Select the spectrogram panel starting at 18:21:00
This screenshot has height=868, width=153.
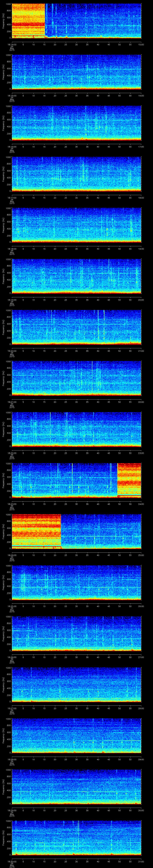[76, 378]
